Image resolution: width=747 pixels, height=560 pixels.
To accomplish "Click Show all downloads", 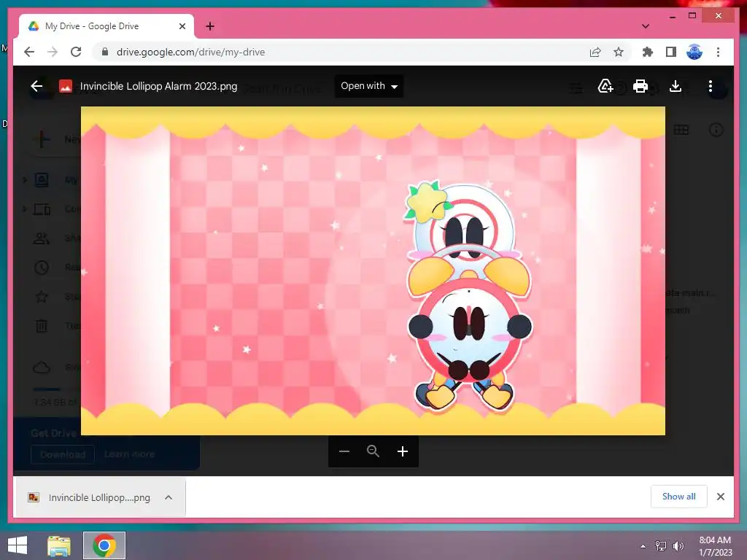I will pyautogui.click(x=679, y=496).
